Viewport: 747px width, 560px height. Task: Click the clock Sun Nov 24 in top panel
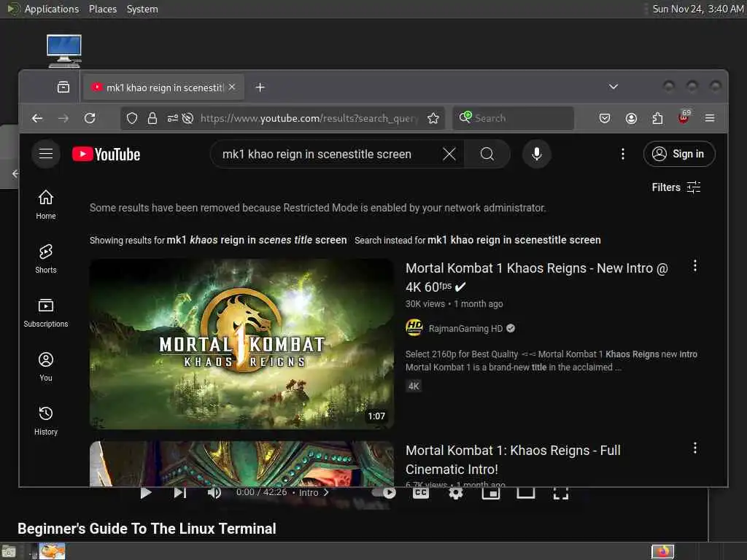point(697,9)
